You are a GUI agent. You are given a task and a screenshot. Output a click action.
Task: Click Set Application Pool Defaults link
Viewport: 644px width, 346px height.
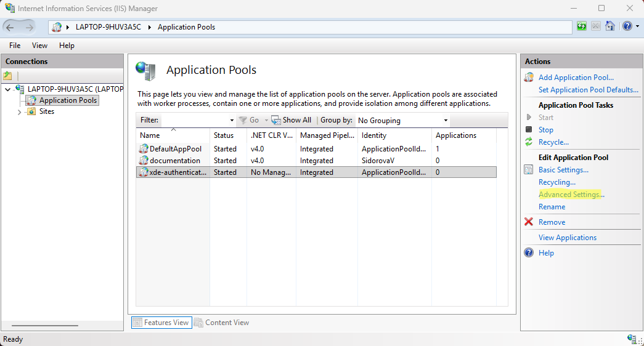coord(588,89)
